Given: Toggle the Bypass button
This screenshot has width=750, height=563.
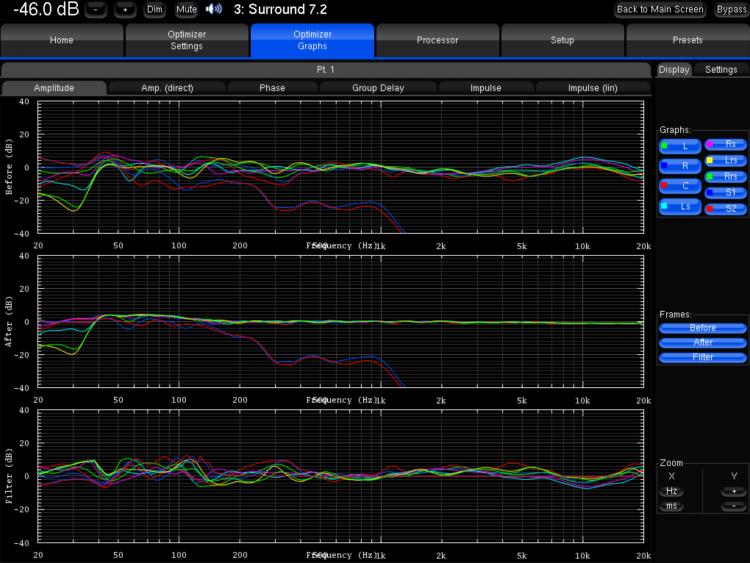Looking at the screenshot, I should (731, 10).
